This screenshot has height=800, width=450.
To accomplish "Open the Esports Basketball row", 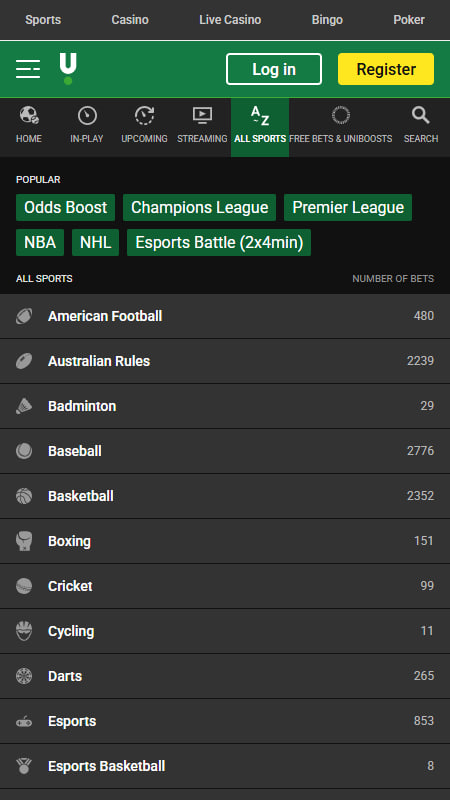I will (225, 766).
